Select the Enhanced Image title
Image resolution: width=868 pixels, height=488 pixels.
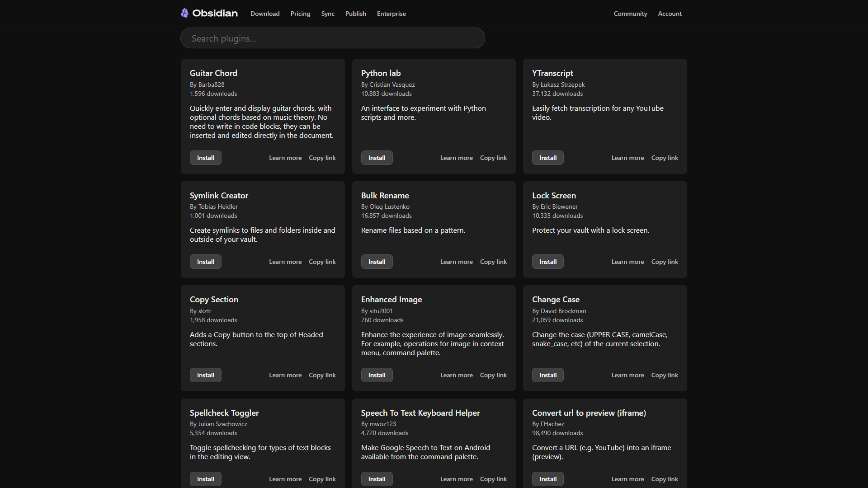click(x=392, y=299)
